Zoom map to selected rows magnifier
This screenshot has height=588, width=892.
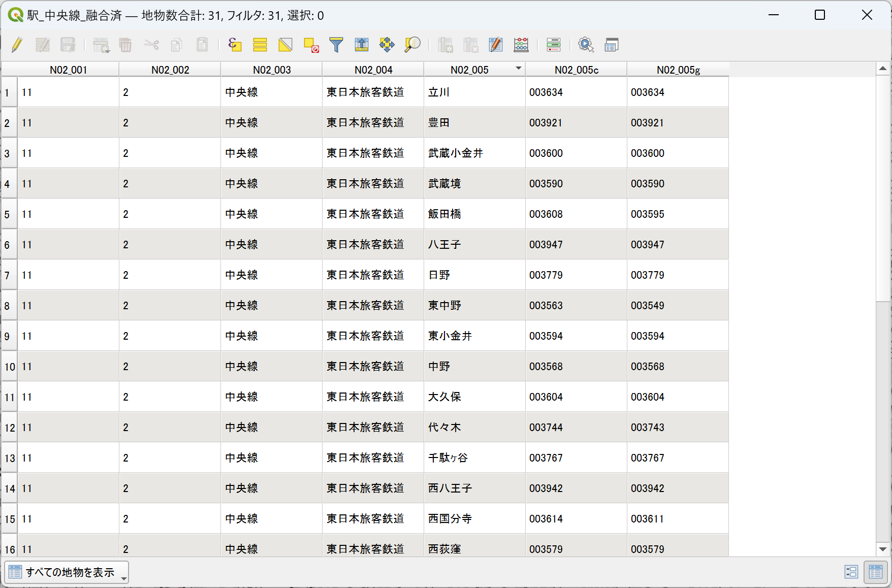tap(412, 45)
